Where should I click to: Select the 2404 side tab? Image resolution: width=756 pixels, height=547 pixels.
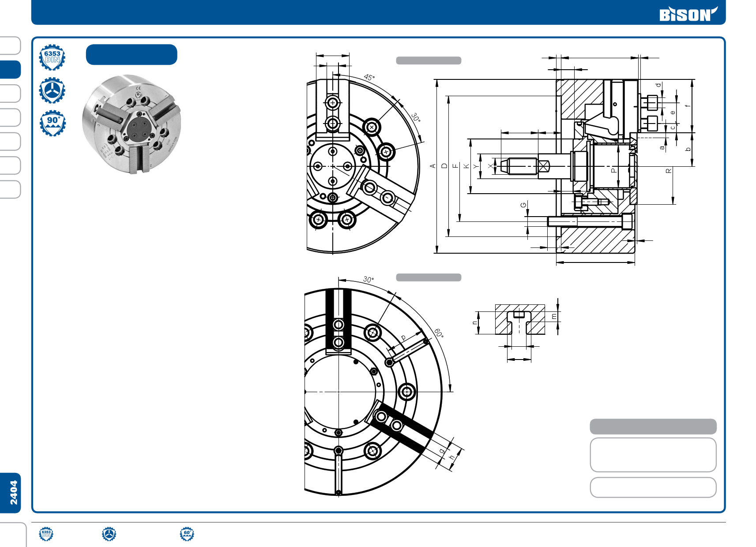pyautogui.click(x=11, y=493)
